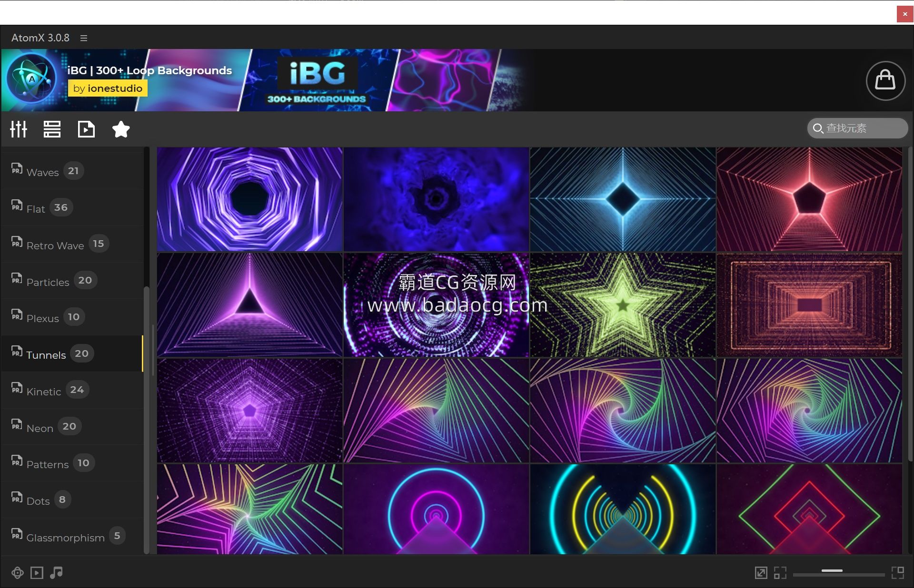The height and width of the screenshot is (588, 914).
Task: Select the Waves category
Action: [72, 171]
